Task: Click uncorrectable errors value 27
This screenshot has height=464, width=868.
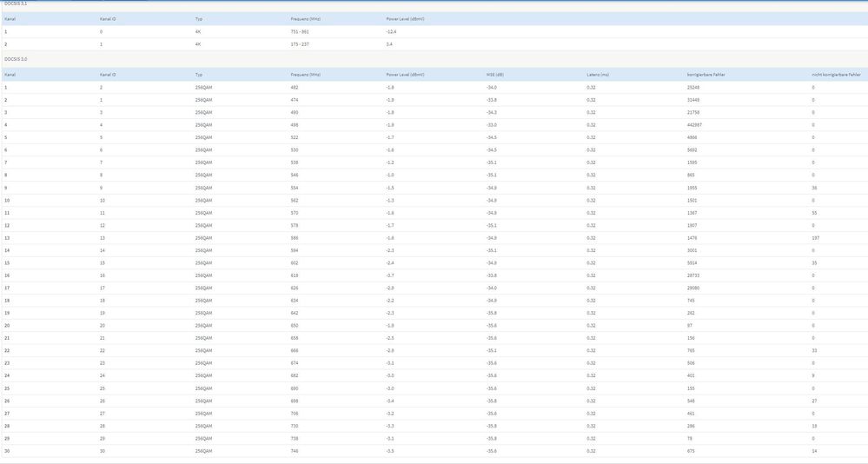Action: (x=814, y=401)
